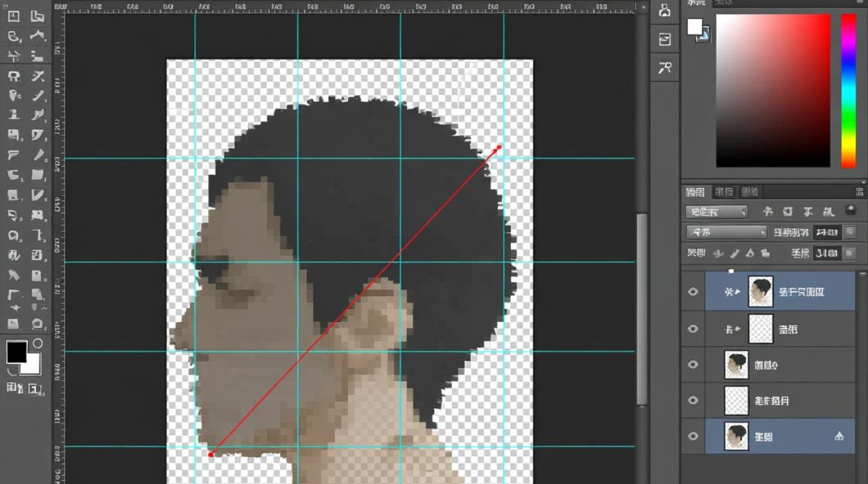Click the layer opacity value field
Image resolution: width=868 pixels, height=484 pixels.
(x=827, y=232)
